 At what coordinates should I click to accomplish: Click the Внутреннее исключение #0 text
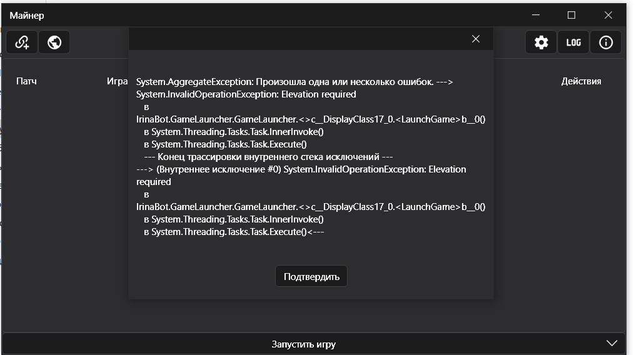(x=219, y=169)
